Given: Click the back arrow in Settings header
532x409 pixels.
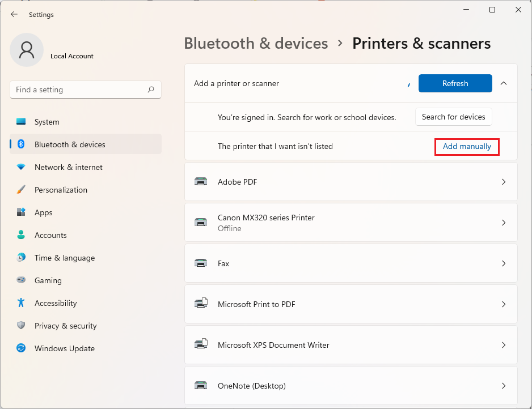Looking at the screenshot, I should point(14,15).
